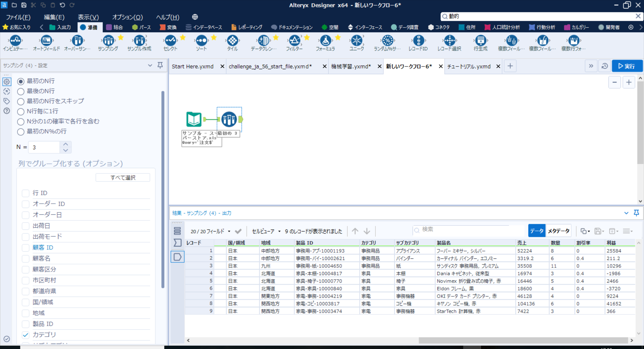Collapse the results panel chevron
644x349 pixels.
pyautogui.click(x=626, y=213)
